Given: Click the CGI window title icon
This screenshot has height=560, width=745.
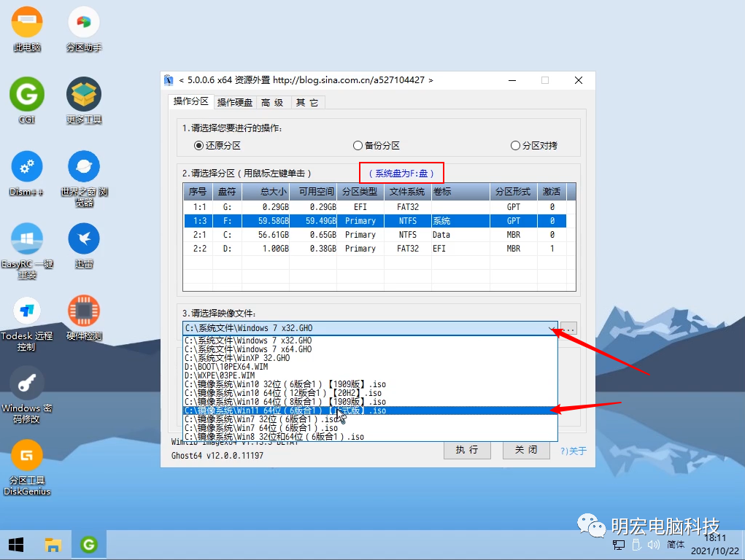Looking at the screenshot, I should coord(169,80).
